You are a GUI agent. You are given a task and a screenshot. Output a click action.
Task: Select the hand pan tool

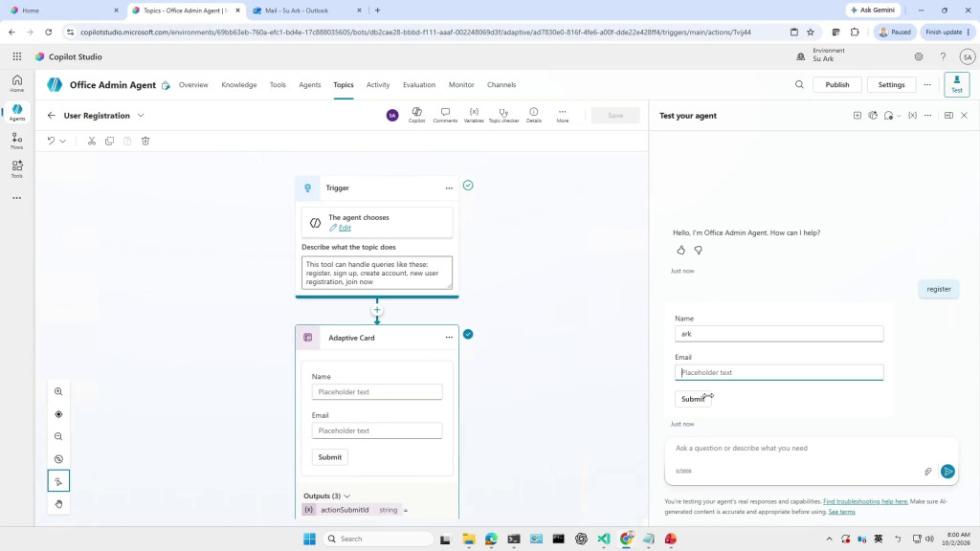click(x=58, y=504)
